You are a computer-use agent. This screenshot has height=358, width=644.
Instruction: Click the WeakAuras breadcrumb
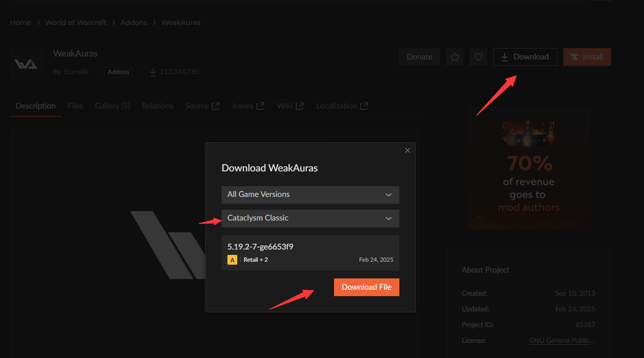point(181,23)
